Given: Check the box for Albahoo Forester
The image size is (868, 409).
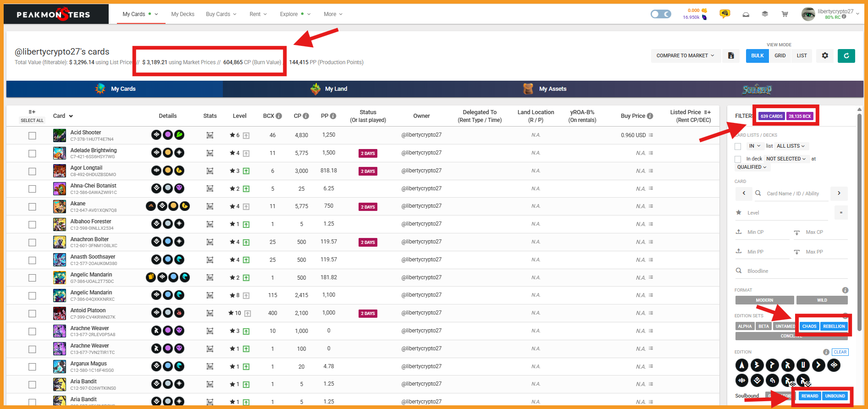Looking at the screenshot, I should (32, 225).
